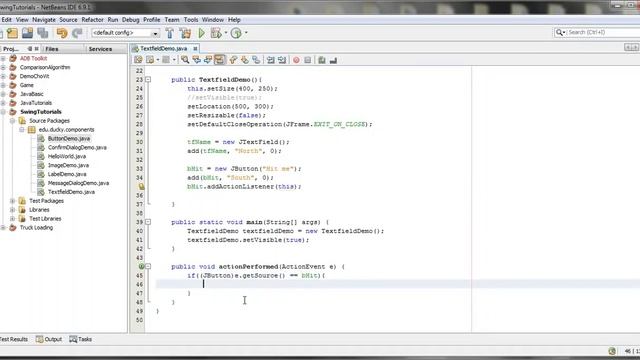
Task: Expand the Test Packages node
Action: pyautogui.click(x=13, y=201)
